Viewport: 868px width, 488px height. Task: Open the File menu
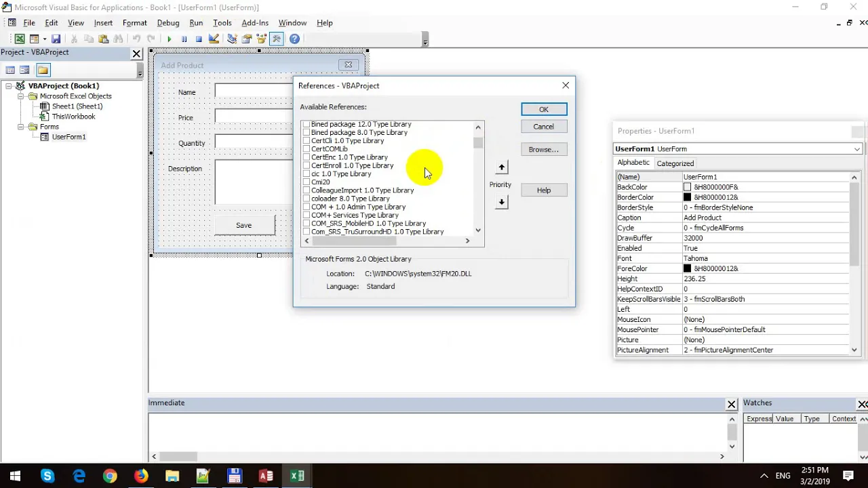pos(29,23)
